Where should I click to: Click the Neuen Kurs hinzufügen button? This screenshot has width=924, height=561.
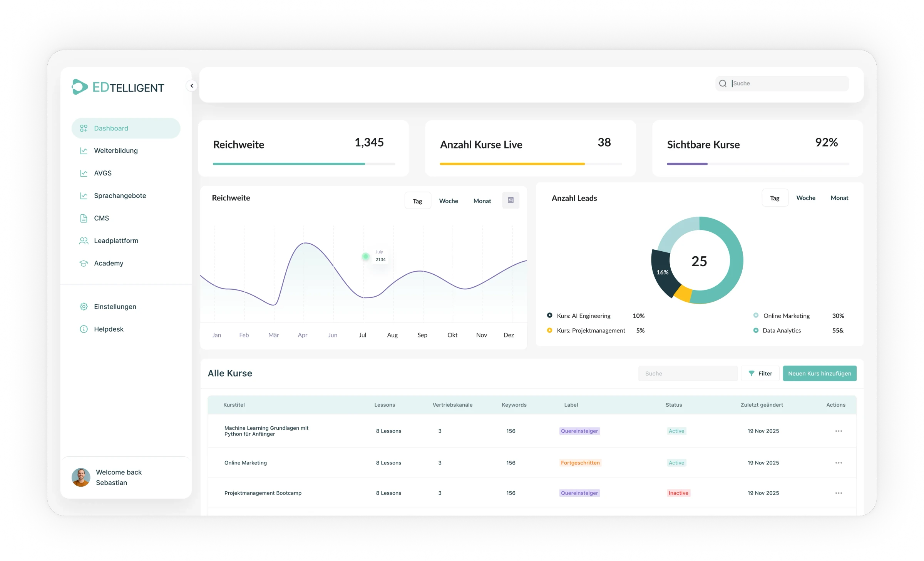tap(819, 373)
